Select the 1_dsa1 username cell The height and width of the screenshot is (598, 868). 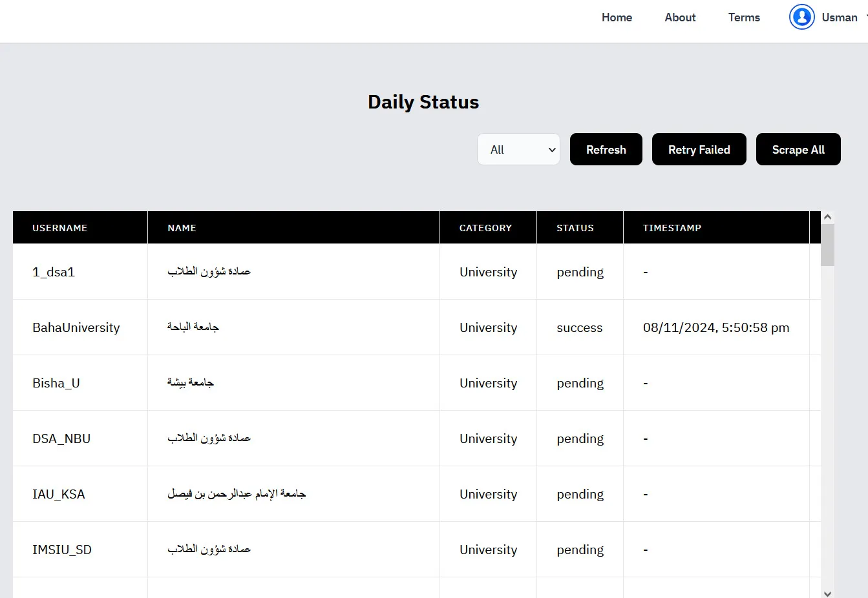[80, 272]
